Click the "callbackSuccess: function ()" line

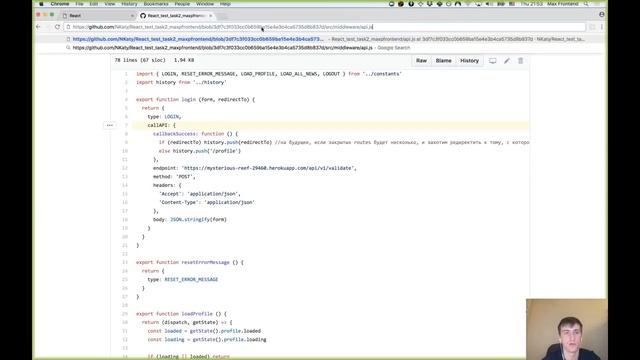[x=196, y=134]
